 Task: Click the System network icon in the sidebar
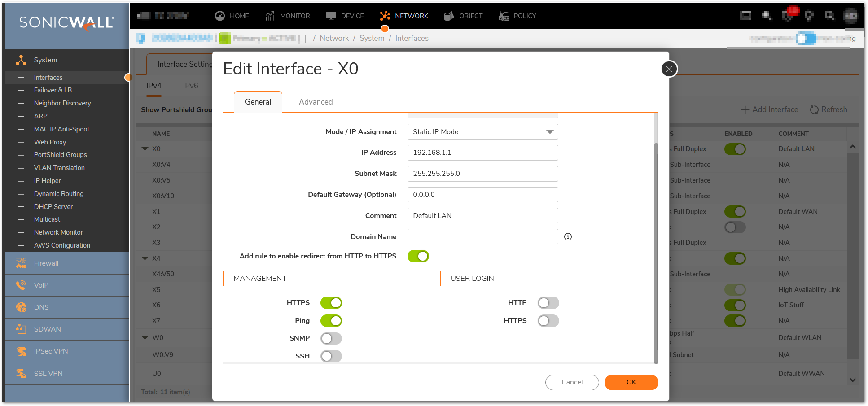point(21,60)
